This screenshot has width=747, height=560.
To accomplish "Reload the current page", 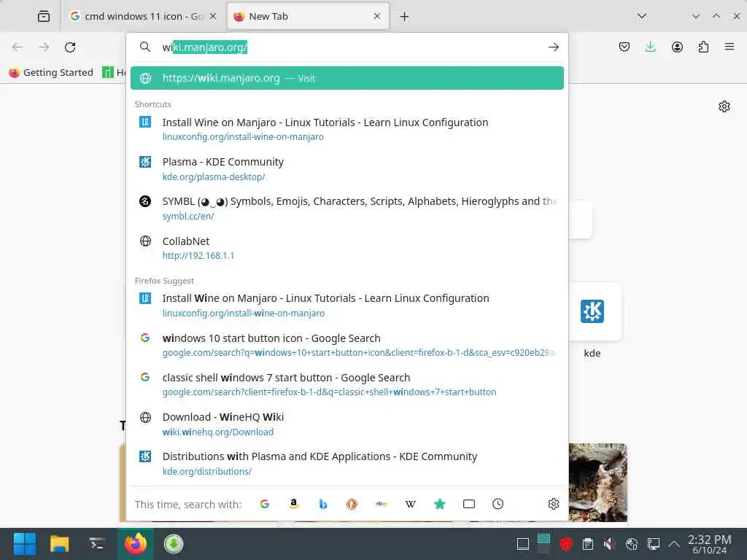I will tap(70, 47).
